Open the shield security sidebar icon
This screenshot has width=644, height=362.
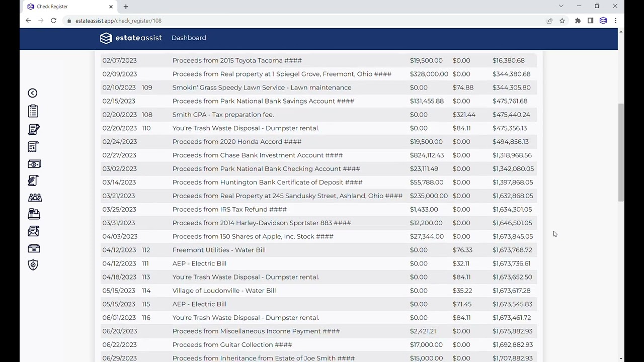coord(33,265)
